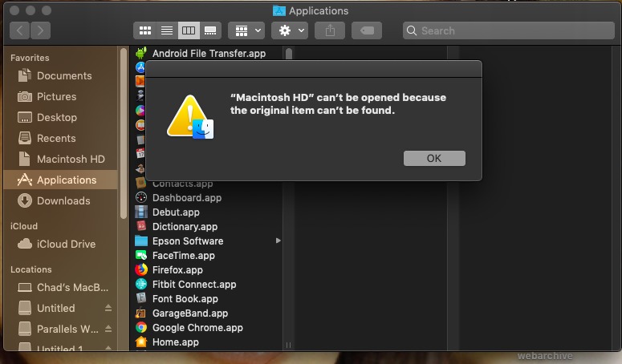The height and width of the screenshot is (364, 622).
Task: Click the Dashboard gauge icon
Action: 140,197
